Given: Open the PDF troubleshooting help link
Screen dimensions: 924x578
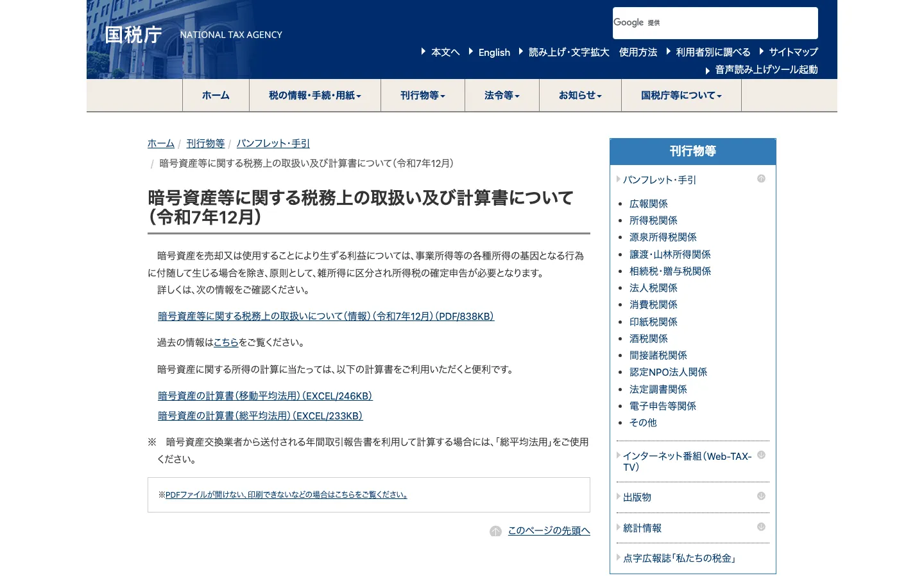Looking at the screenshot, I should 286,495.
